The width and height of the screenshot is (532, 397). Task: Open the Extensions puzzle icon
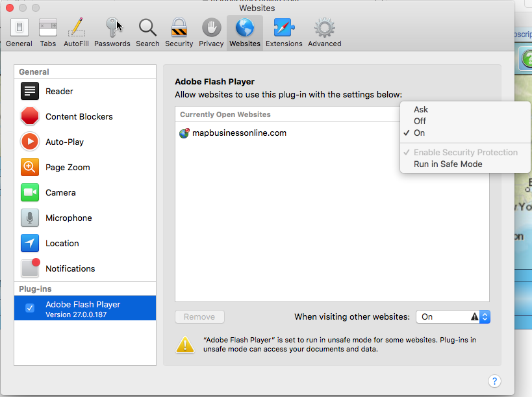pos(284,27)
